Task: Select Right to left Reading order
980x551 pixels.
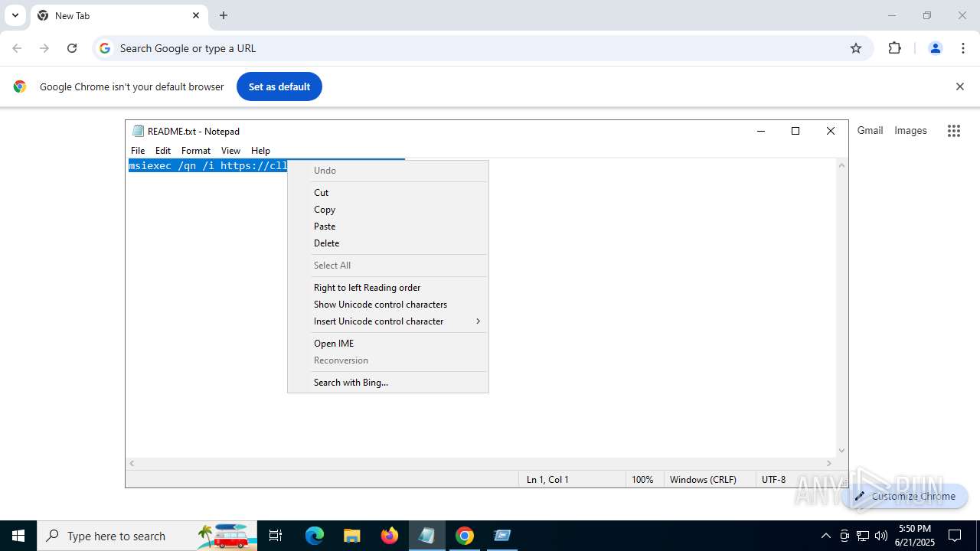Action: [x=388, y=288]
